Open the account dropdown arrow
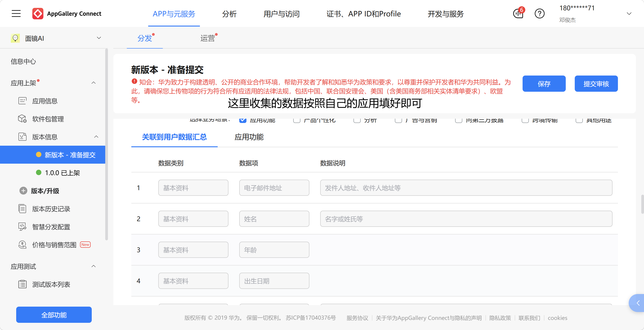The height and width of the screenshot is (330, 644). click(629, 13)
